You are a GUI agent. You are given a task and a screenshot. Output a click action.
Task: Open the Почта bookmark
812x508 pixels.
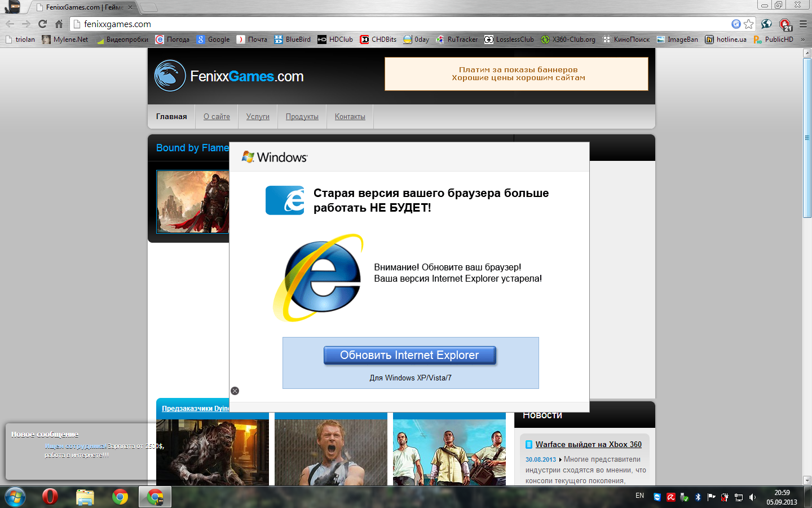point(252,40)
